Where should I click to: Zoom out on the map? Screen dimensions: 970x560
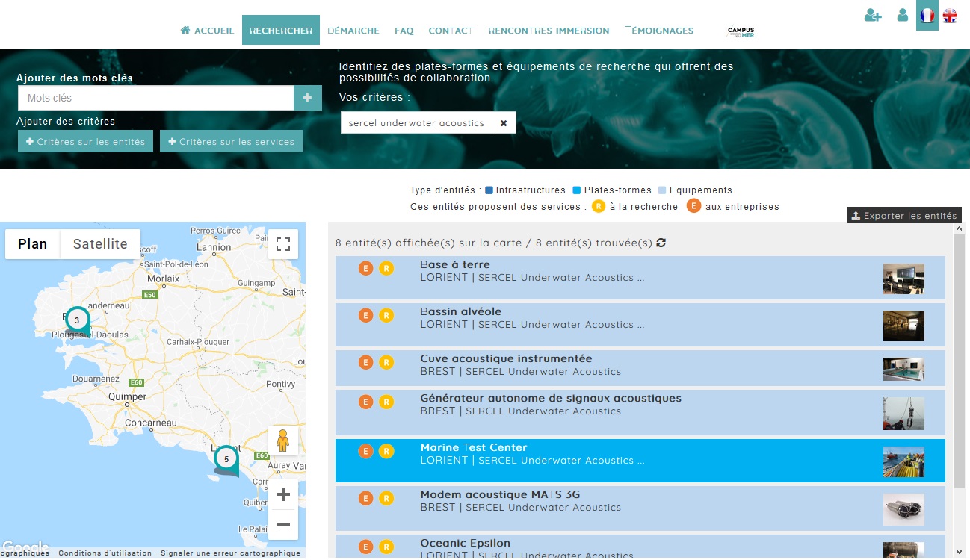(283, 525)
